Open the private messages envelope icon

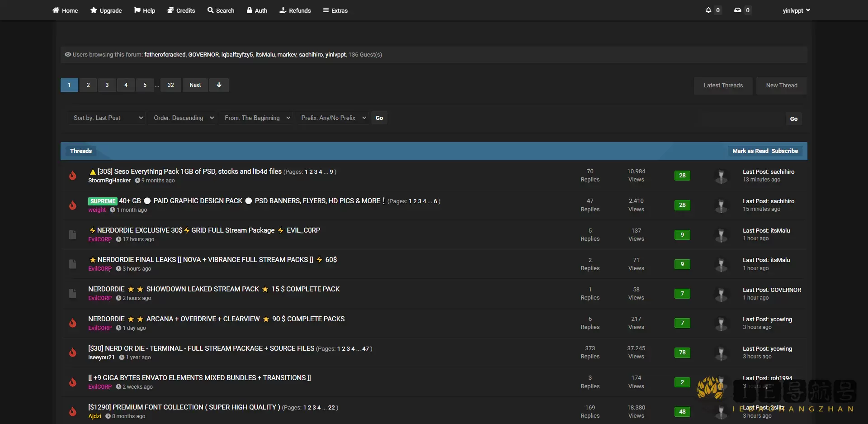click(737, 10)
